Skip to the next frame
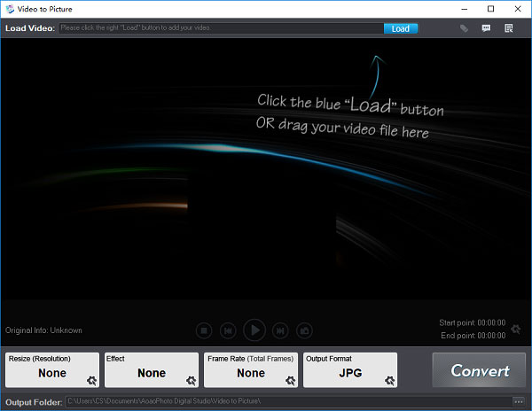The height and width of the screenshot is (411, 532). [279, 330]
